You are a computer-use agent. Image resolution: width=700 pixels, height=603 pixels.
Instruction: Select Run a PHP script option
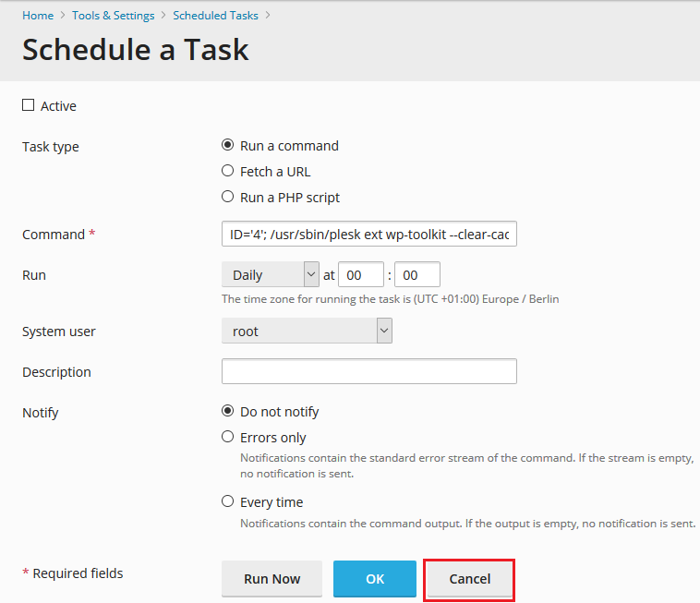point(228,197)
